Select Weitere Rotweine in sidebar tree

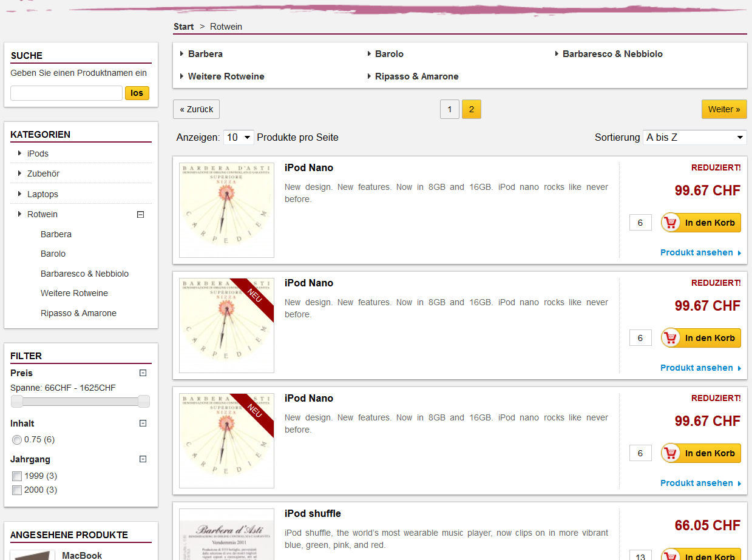point(74,293)
